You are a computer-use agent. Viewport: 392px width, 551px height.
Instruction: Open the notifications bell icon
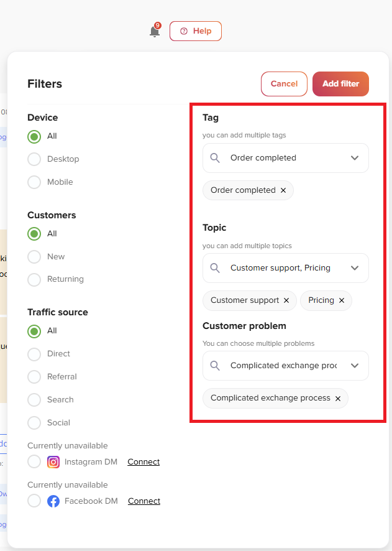tap(155, 31)
